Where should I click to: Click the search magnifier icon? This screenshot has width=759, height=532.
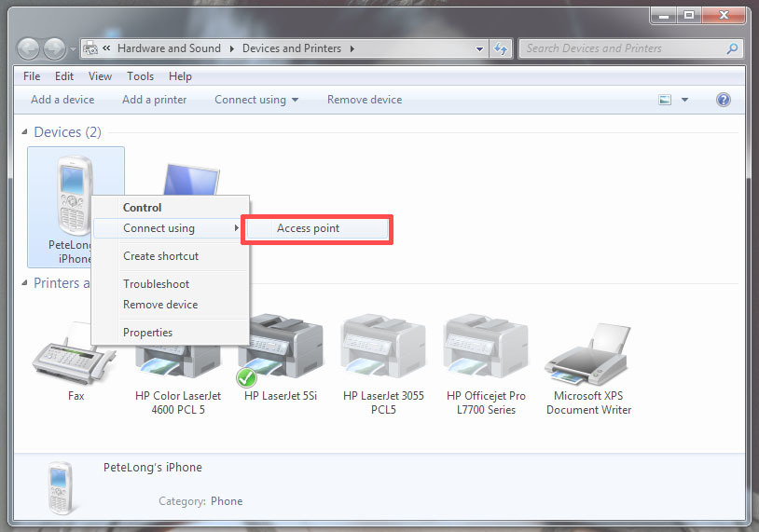732,48
